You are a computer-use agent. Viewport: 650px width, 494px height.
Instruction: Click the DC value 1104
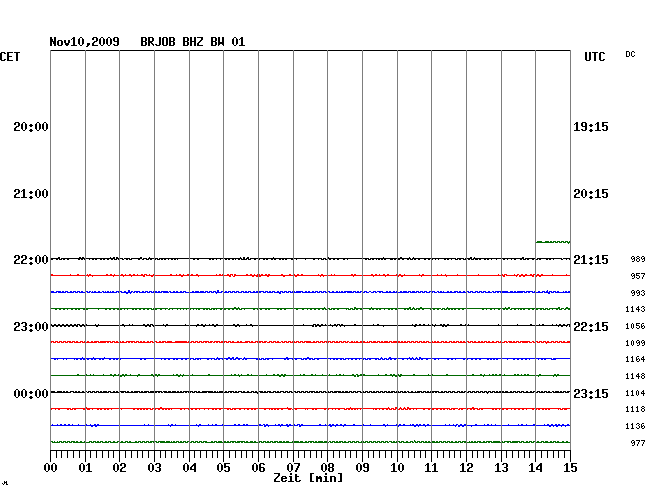[x=635, y=393]
